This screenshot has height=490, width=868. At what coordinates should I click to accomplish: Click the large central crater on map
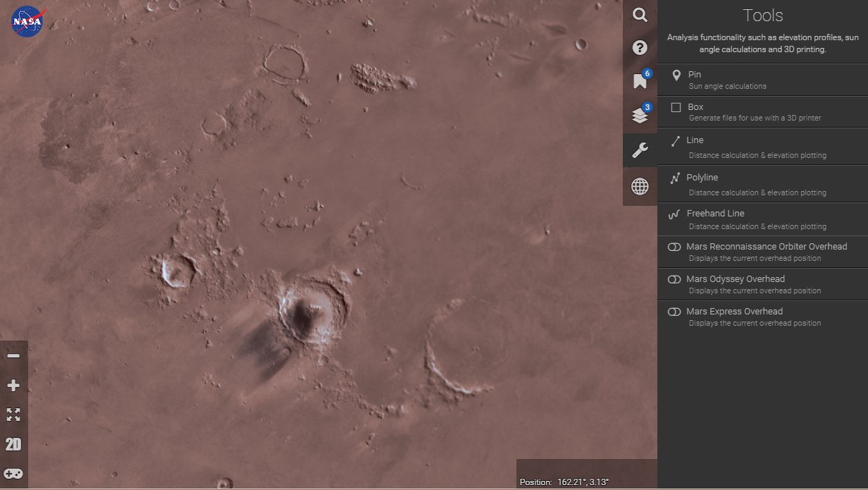click(312, 312)
